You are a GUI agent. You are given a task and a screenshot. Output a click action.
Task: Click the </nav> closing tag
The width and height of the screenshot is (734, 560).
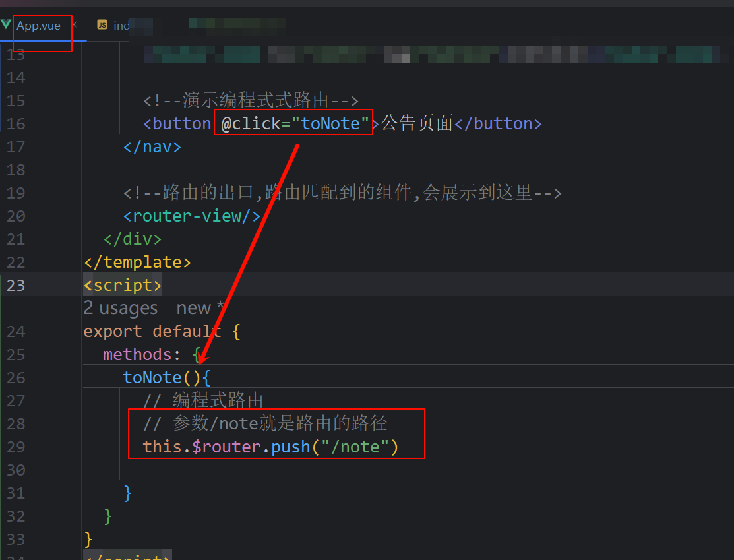[x=152, y=147]
